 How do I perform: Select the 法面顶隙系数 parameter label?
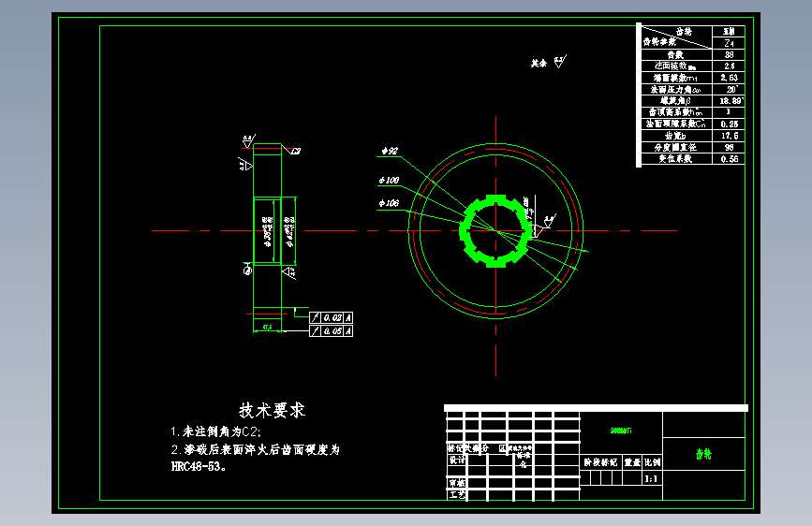click(676, 124)
